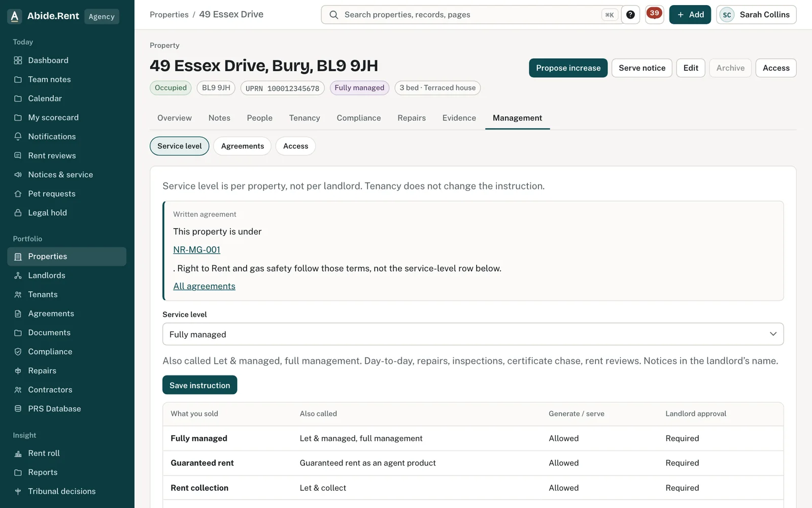
Task: Click the Guaranteed rent table row
Action: click(473, 463)
